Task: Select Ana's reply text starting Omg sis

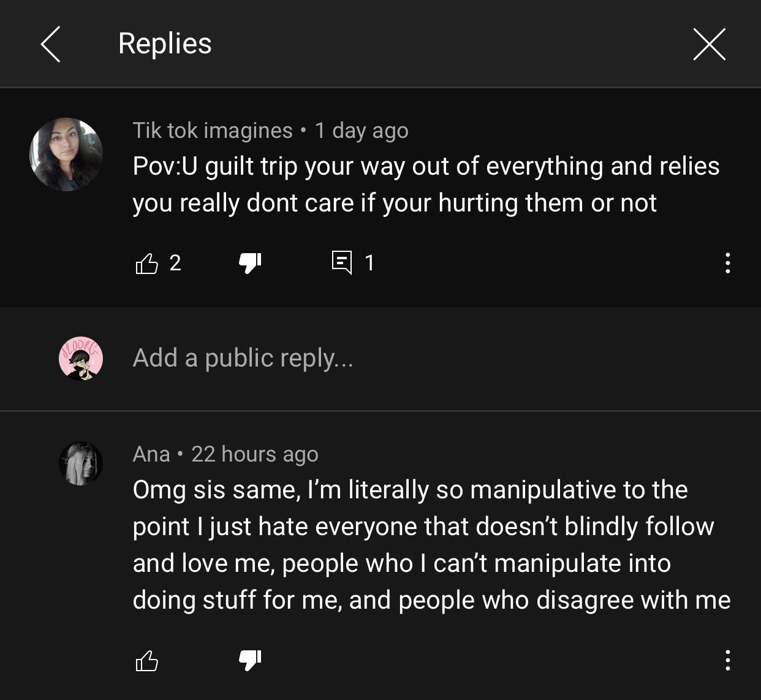Action: click(431, 545)
